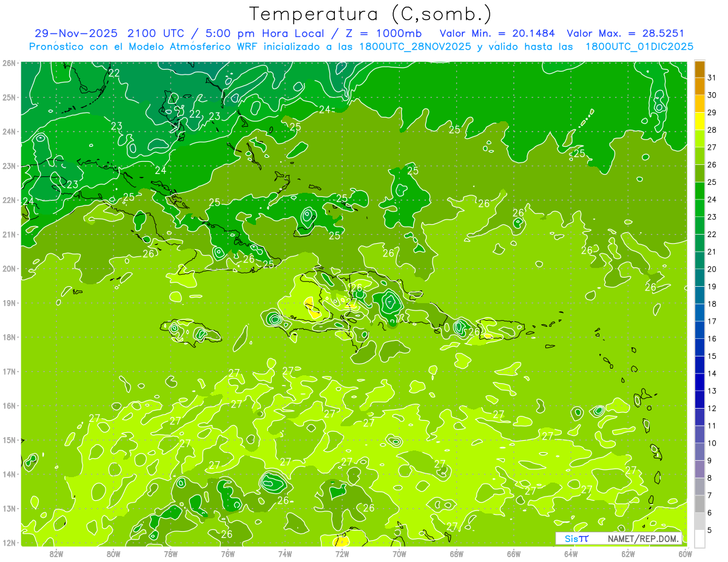Click the yellow swatch between 28 and 29

click(x=699, y=121)
